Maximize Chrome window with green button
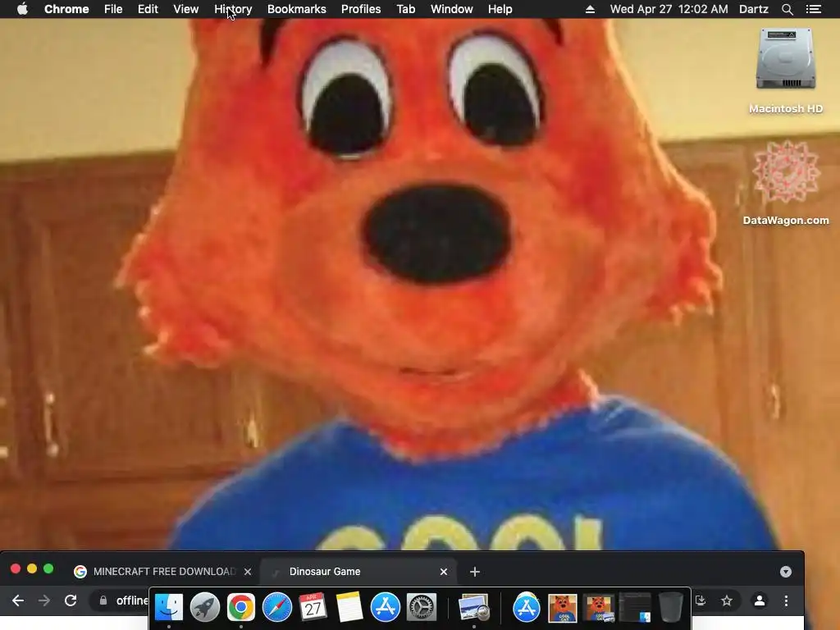This screenshot has width=840, height=630. click(48, 569)
